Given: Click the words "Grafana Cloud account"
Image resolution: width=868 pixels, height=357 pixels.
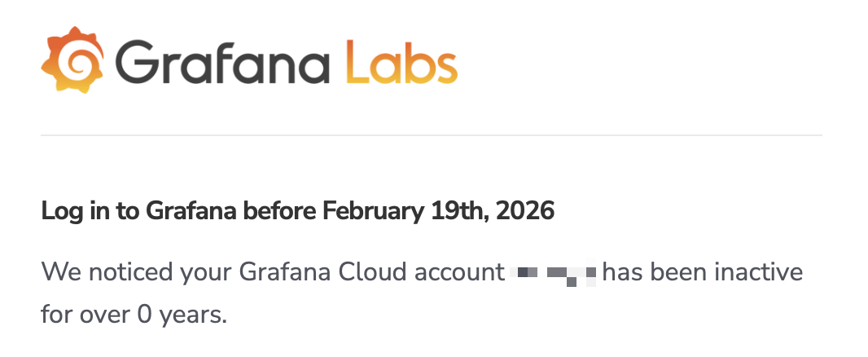Looking at the screenshot, I should point(372,271).
